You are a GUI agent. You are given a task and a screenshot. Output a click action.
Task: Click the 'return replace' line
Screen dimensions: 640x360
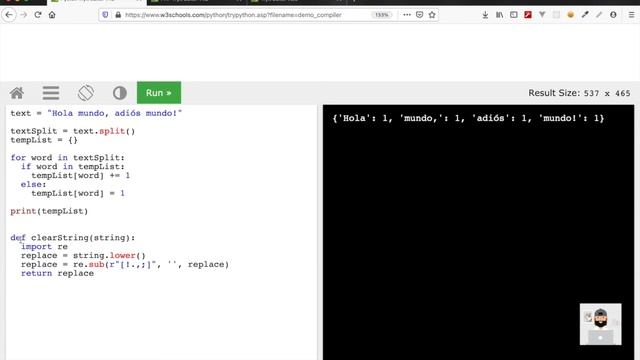click(57, 273)
